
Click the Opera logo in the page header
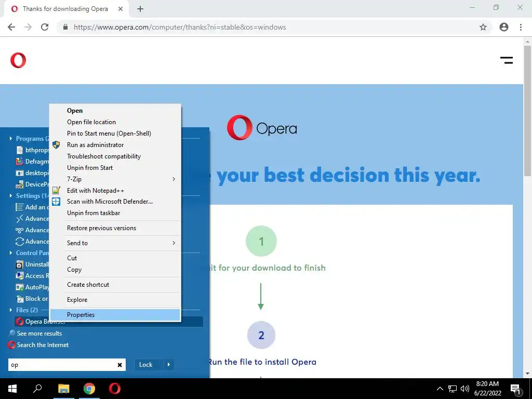pos(18,60)
